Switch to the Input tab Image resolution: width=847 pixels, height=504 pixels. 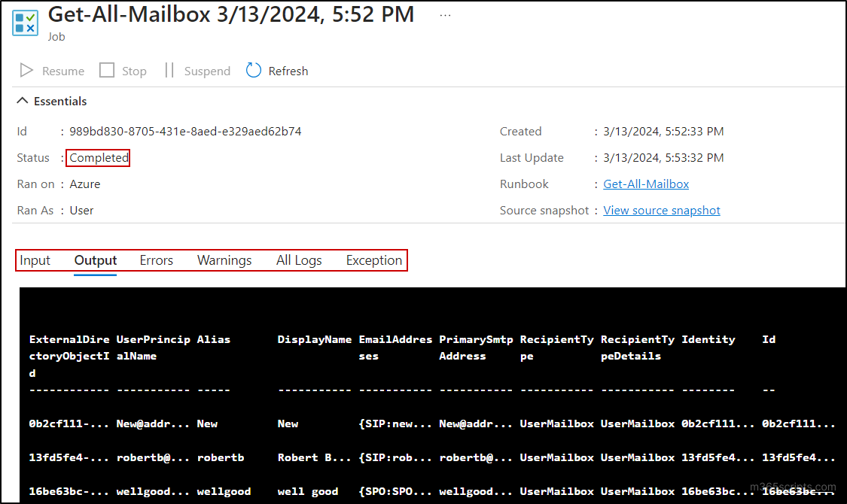(x=35, y=260)
